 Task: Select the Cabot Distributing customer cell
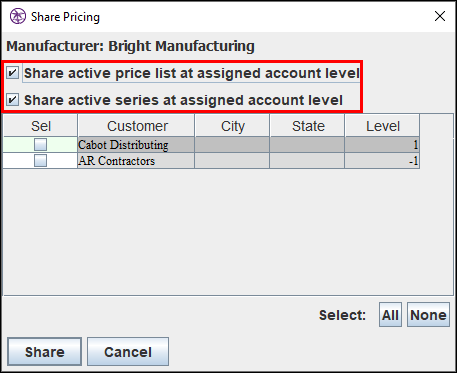(136, 145)
